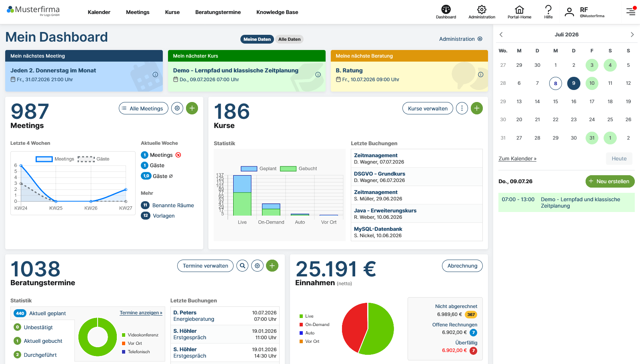Click the blue 7 badge for Offene Rechnungen
The height and width of the screenshot is (364, 640).
[473, 332]
